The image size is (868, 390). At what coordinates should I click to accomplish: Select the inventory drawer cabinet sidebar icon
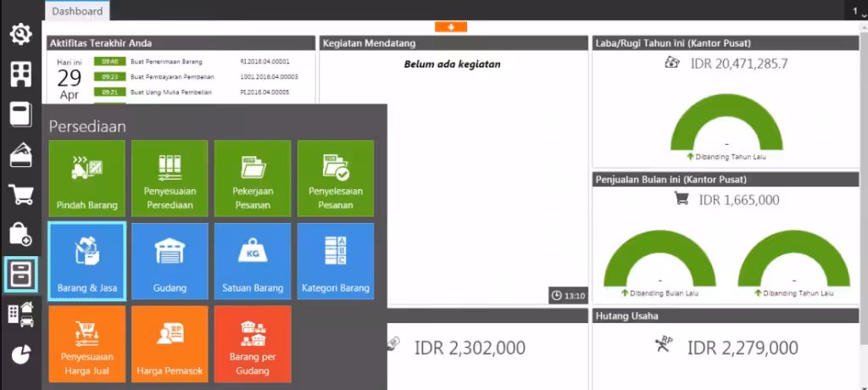point(21,274)
